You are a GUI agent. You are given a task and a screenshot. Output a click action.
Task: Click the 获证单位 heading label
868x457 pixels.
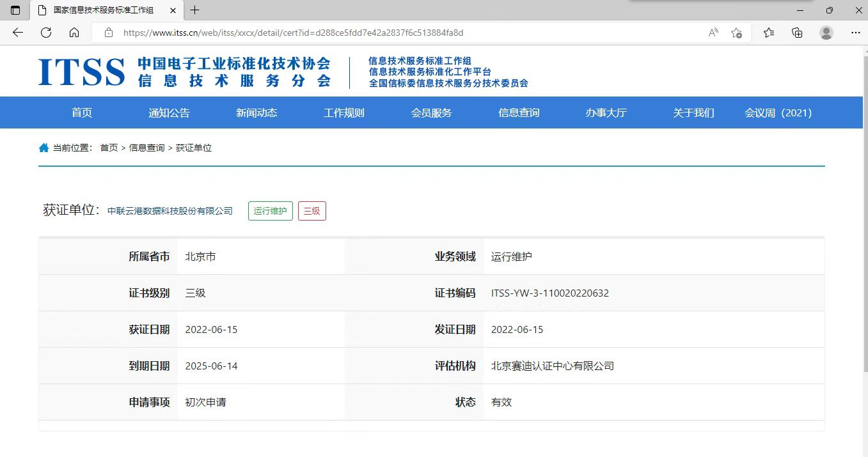(71, 210)
